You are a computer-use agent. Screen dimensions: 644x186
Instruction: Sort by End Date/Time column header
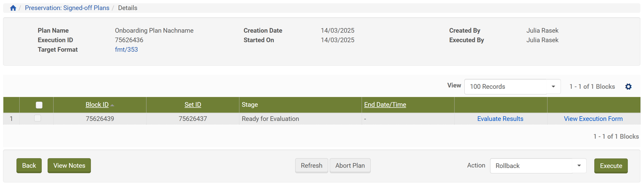(x=385, y=105)
